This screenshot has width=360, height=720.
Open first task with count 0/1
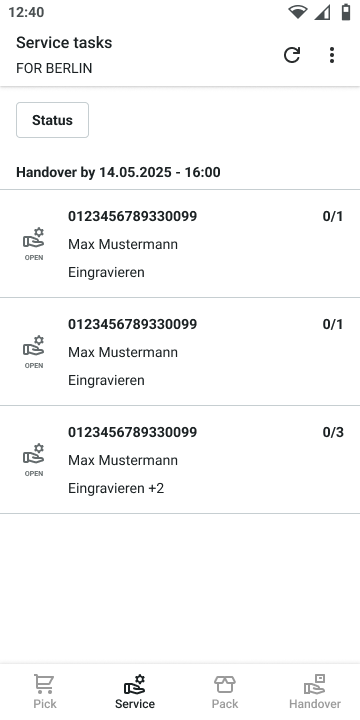coord(180,243)
